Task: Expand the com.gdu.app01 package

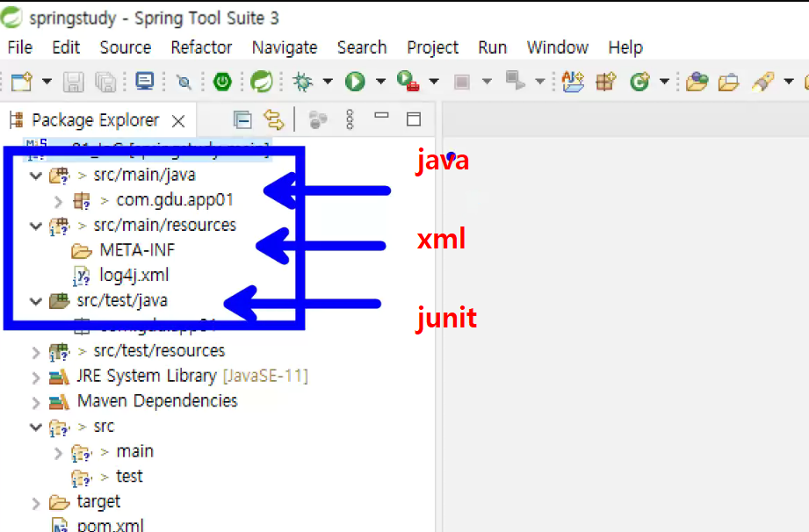Action: 58,201
